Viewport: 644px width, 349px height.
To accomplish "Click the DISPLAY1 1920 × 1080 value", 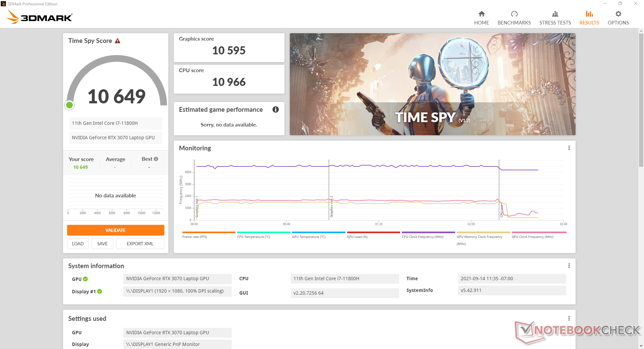I will 177,291.
